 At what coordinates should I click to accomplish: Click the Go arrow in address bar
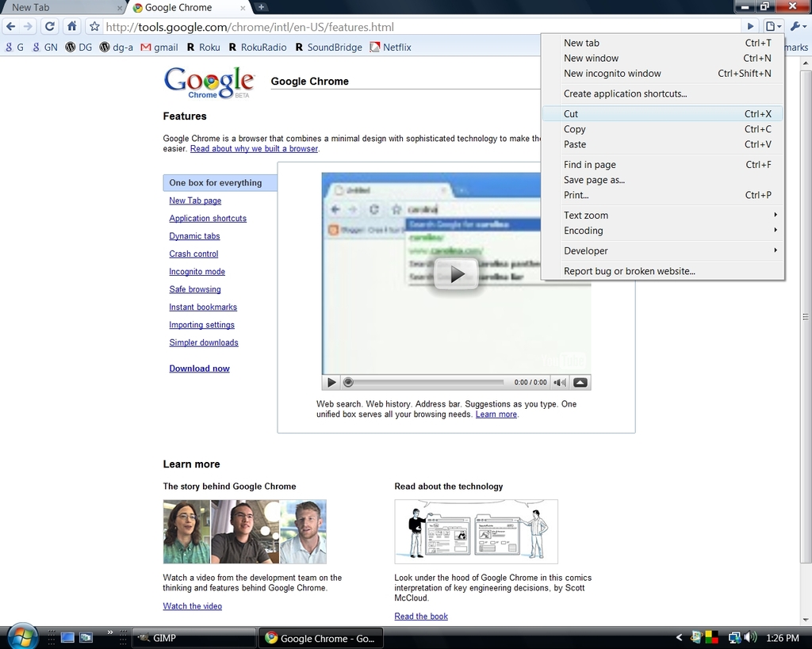click(750, 26)
